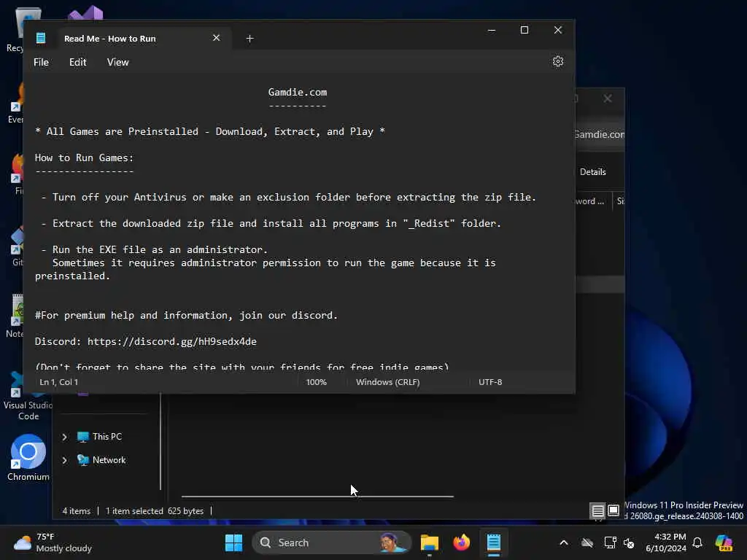
Task: Open the Edit menu
Action: [77, 63]
